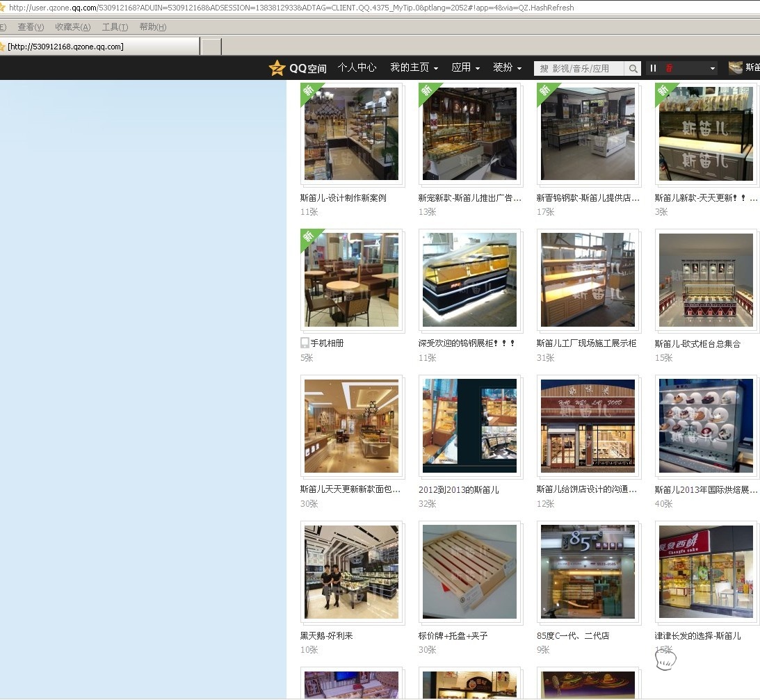The image size is (760, 700).
Task: Click the 津津长发的选择-斯笛儿 title link
Action: pyautogui.click(x=698, y=635)
